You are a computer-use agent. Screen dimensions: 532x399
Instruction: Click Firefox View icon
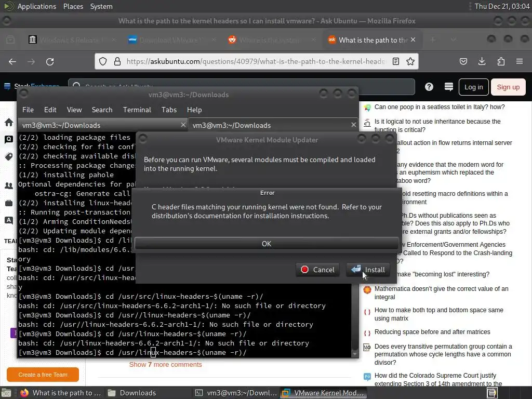(10, 39)
